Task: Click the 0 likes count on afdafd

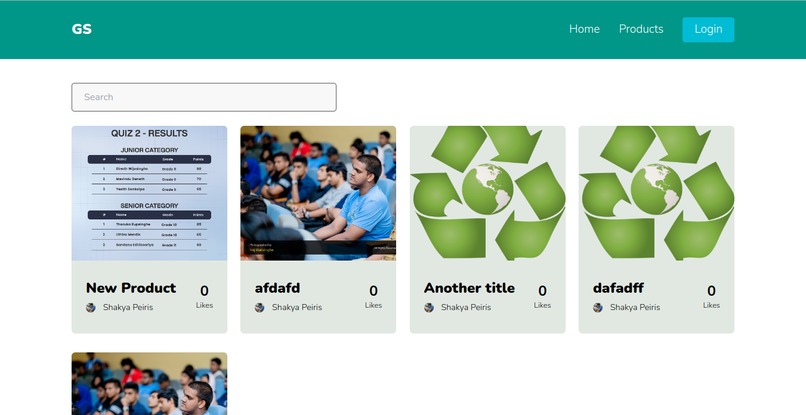Action: (x=373, y=291)
